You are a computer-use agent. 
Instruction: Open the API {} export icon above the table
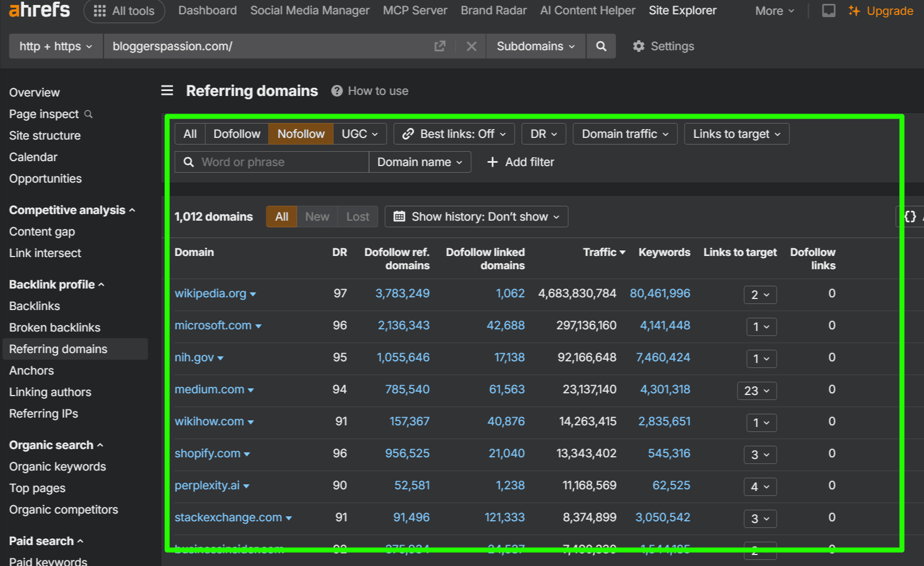click(x=909, y=216)
